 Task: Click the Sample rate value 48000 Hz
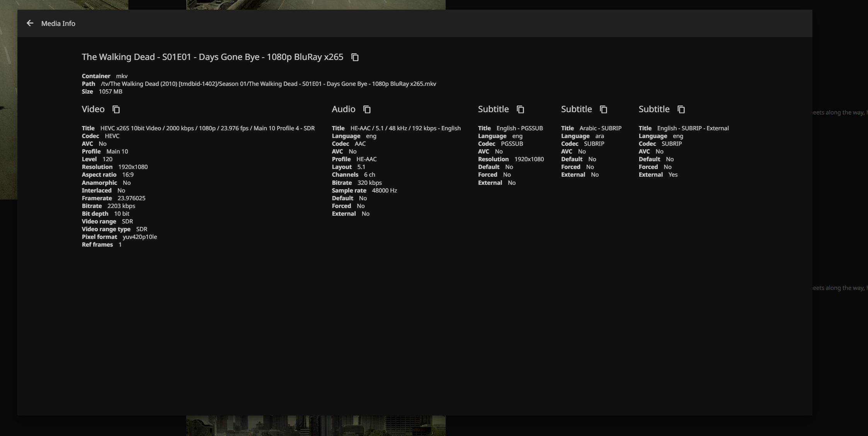[x=384, y=191]
